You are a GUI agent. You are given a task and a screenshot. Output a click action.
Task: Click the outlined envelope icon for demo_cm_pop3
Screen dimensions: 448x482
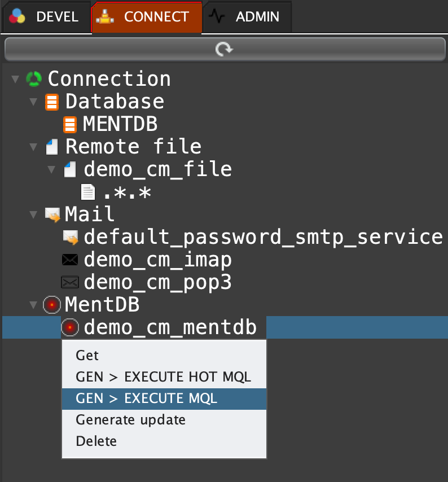coord(70,282)
